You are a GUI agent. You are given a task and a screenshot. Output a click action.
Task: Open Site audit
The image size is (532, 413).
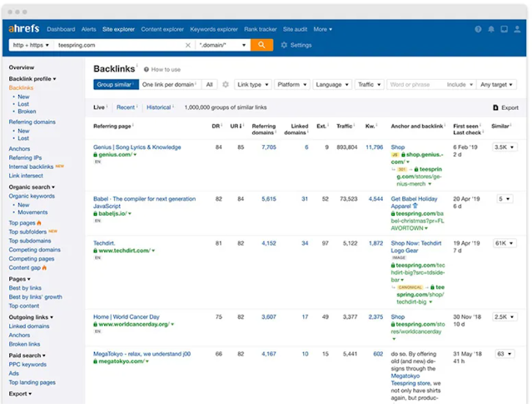295,29
